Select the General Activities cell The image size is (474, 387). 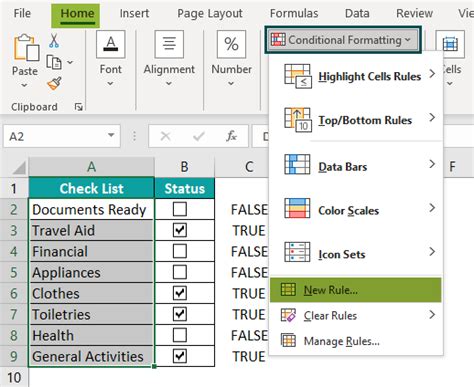[x=91, y=356]
